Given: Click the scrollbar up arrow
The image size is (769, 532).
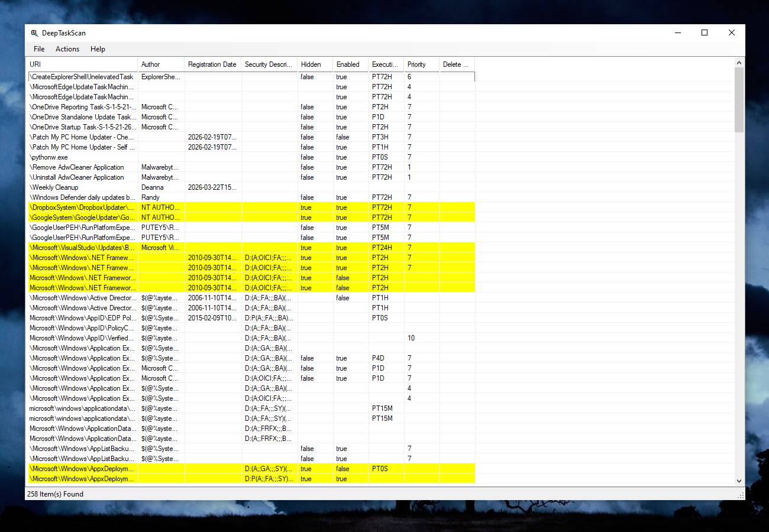Looking at the screenshot, I should pos(739,63).
